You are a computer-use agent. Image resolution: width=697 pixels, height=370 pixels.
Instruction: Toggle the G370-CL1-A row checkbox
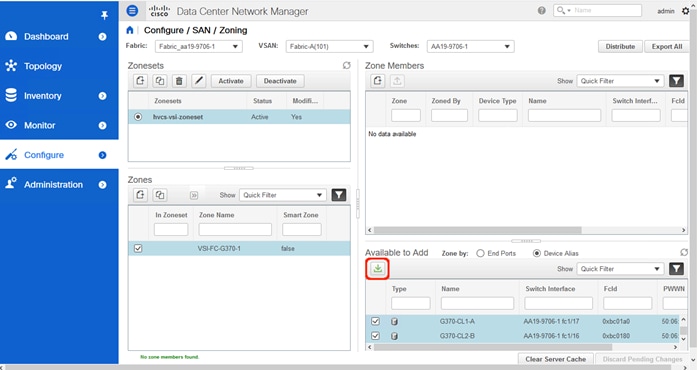pyautogui.click(x=375, y=321)
